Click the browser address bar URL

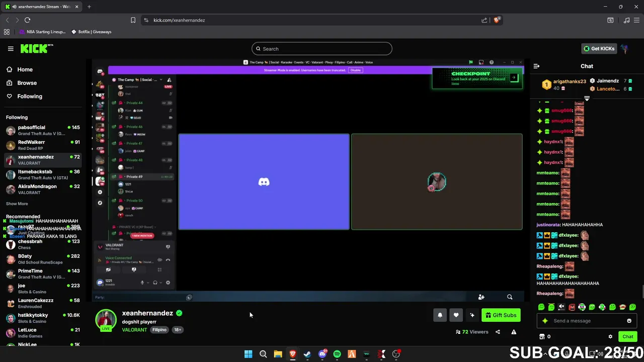[179, 20]
